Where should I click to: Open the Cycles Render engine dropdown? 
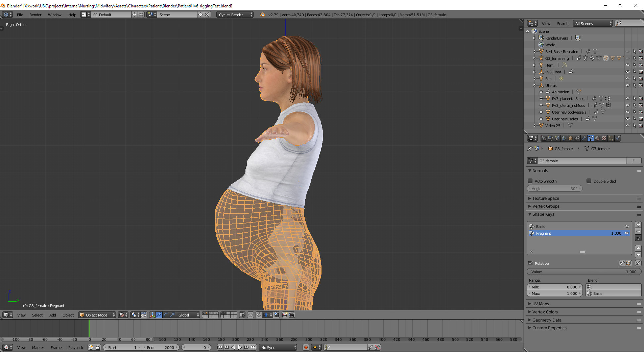(235, 15)
